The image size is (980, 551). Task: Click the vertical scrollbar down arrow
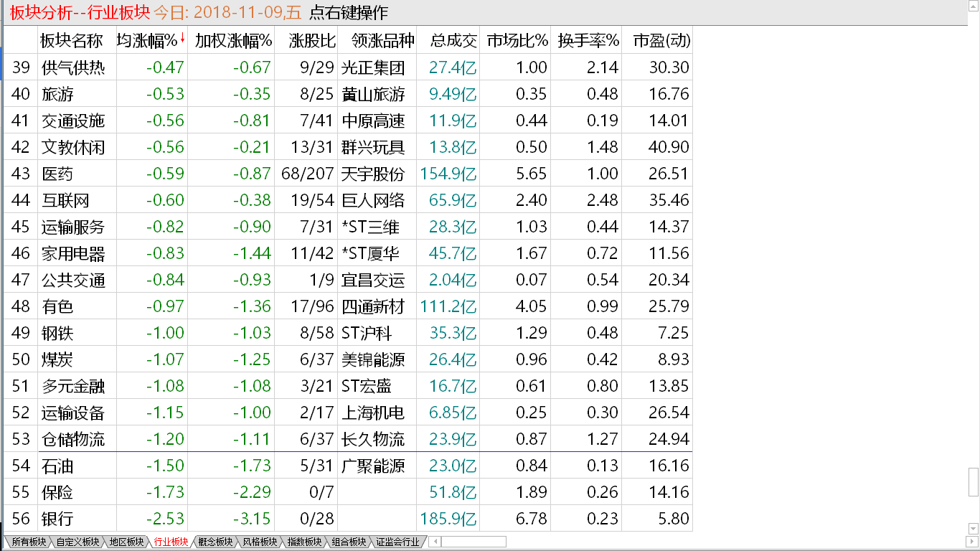click(974, 529)
